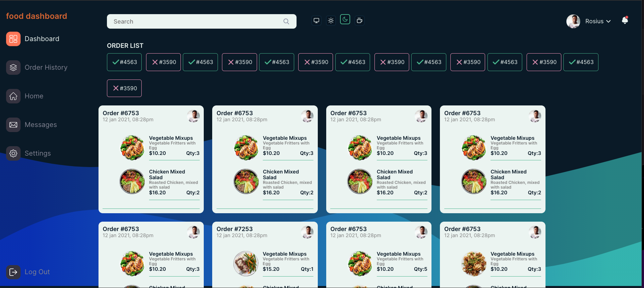The width and height of the screenshot is (644, 288).
Task: Open the Settings menu item
Action: click(x=29, y=153)
